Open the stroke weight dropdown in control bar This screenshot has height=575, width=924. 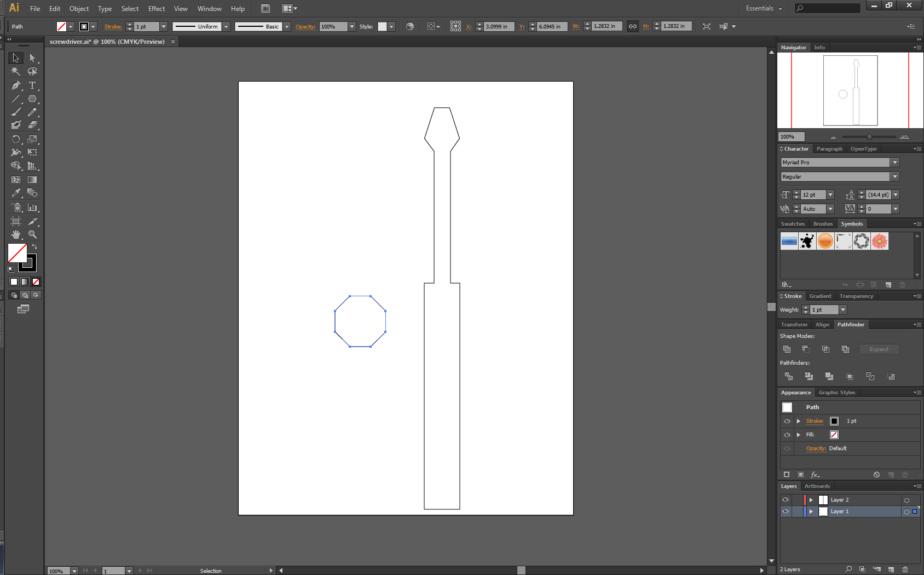[164, 26]
